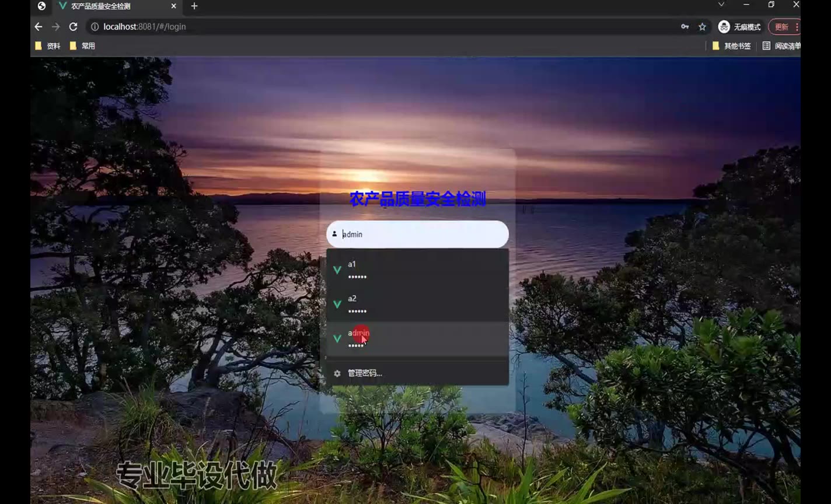
Task: Click the gear icon beside 管理密码
Action: 337,373
